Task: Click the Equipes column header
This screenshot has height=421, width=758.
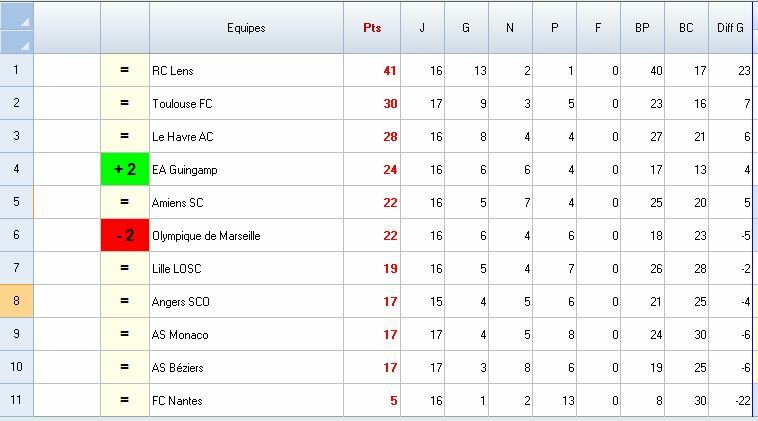Action: point(246,28)
